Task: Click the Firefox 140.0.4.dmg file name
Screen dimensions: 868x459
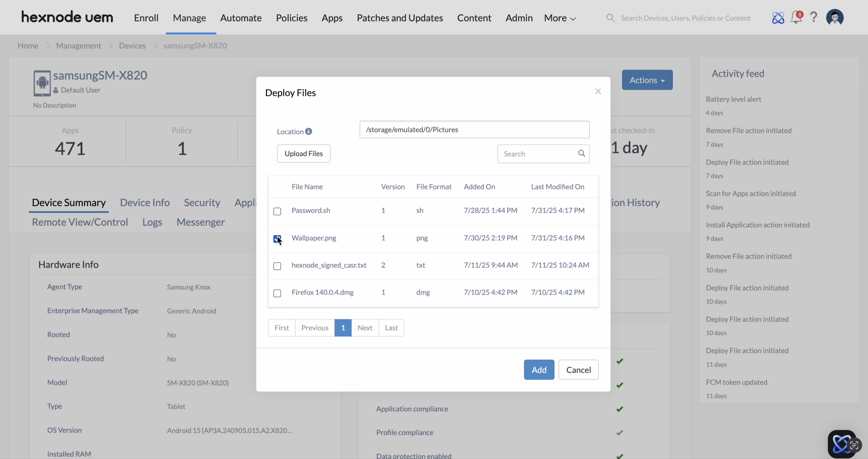Action: [x=322, y=292]
